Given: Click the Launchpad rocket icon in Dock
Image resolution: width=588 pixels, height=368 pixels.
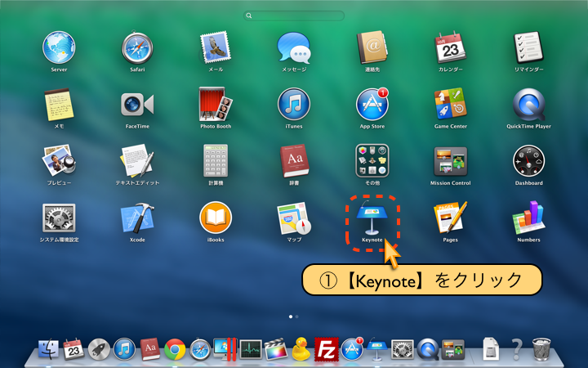Looking at the screenshot, I should click(x=99, y=349).
